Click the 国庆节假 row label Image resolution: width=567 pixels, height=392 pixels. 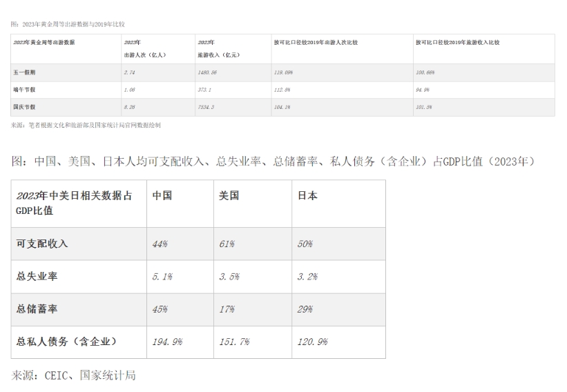click(25, 107)
